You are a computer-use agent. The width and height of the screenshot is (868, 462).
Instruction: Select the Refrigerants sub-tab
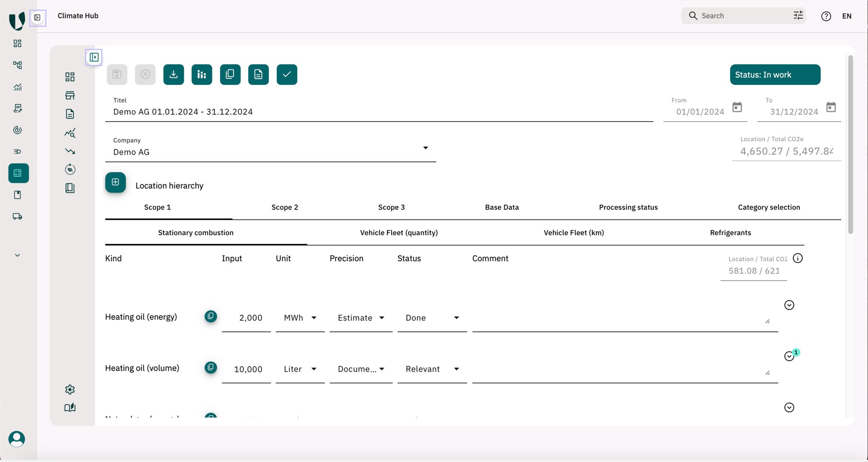pyautogui.click(x=730, y=233)
